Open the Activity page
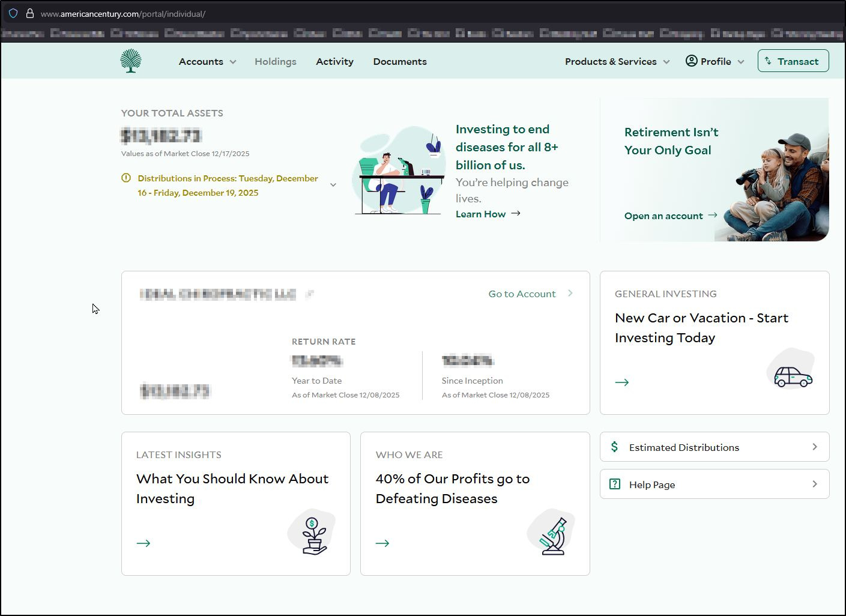 pyautogui.click(x=334, y=61)
